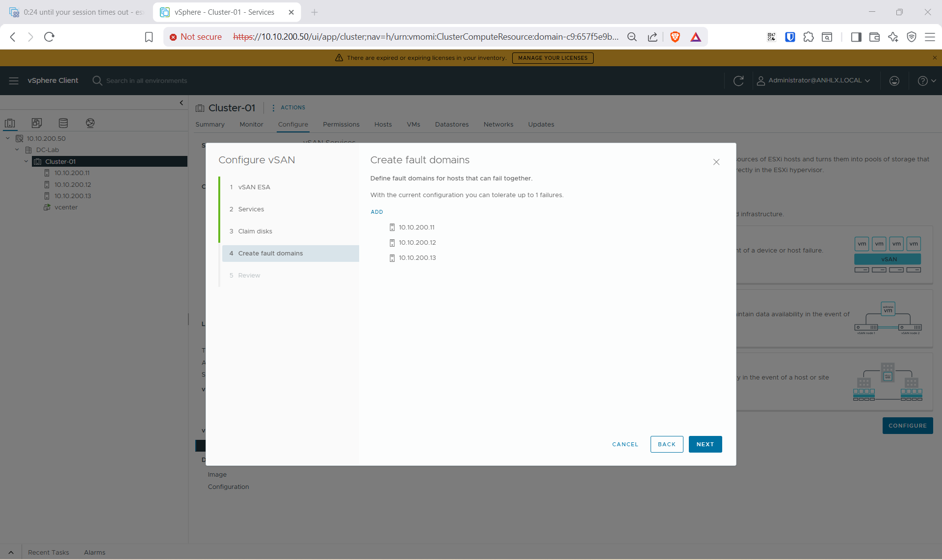Select wizard step 4 Create fault domains
This screenshot has height=560, width=942.
tap(290, 253)
